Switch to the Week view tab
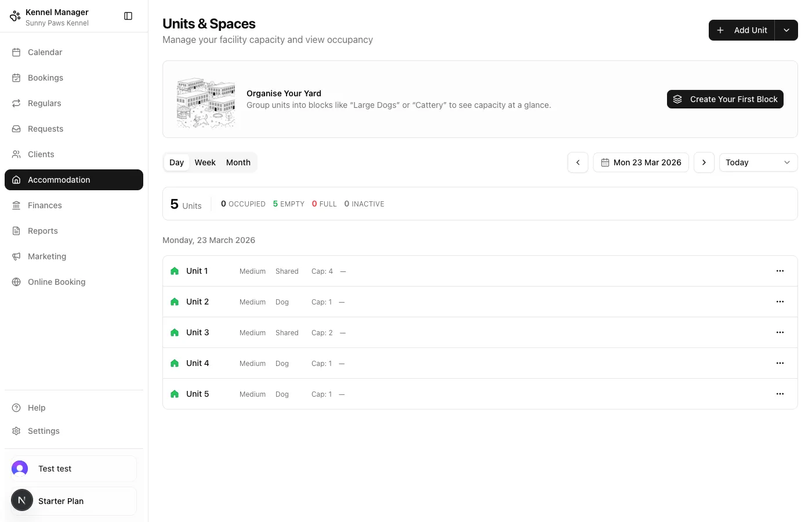Screen dimensions: 812x522 (x=205, y=162)
